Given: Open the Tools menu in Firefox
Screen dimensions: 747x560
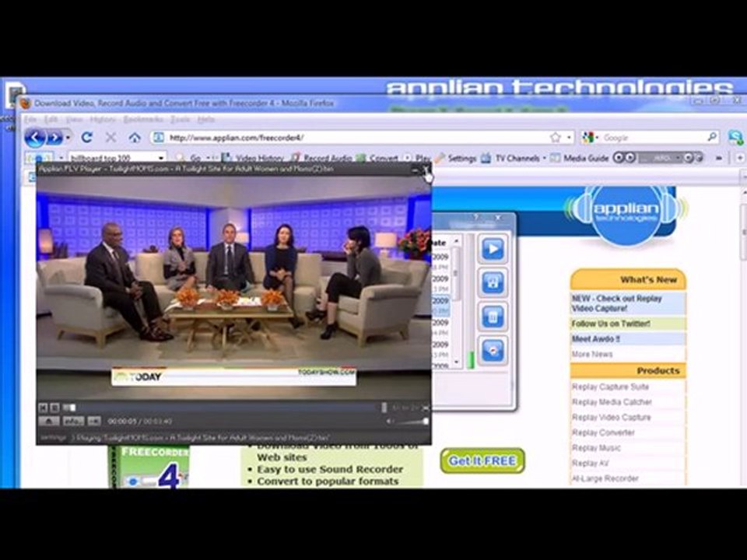Looking at the screenshot, I should (180, 120).
